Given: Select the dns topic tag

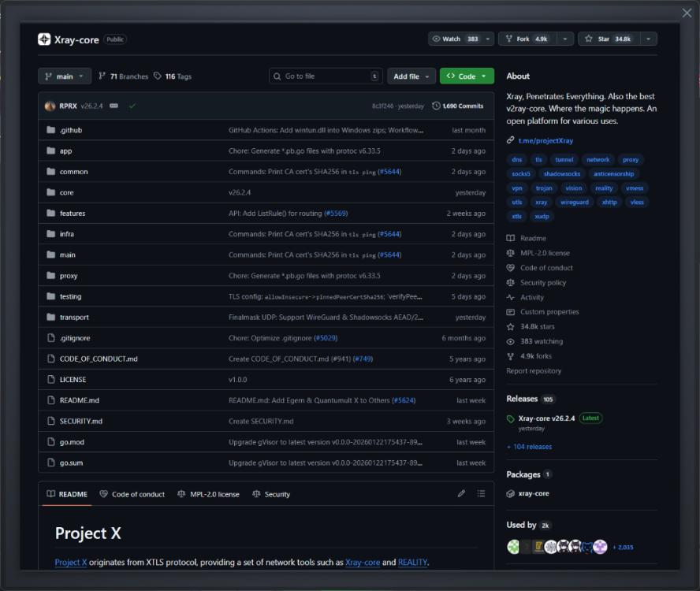Looking at the screenshot, I should [517, 160].
